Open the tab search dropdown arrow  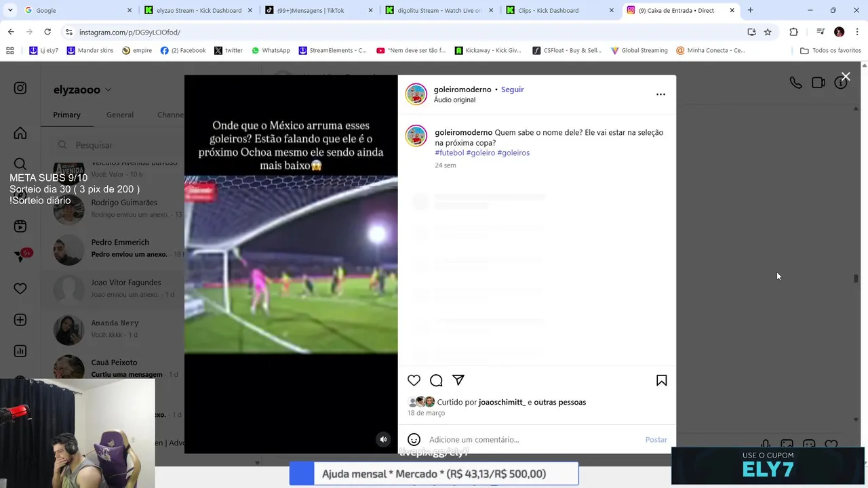(9, 10)
